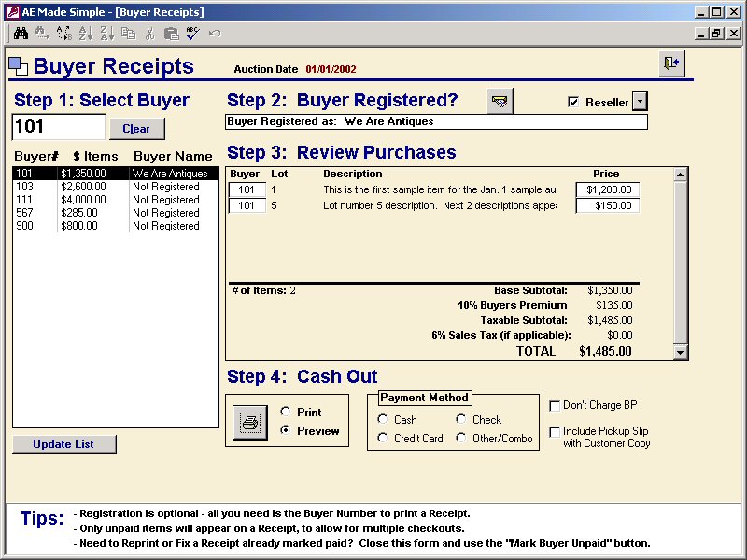Choose Check payment method
Image resolution: width=747 pixels, height=560 pixels.
pos(460,419)
